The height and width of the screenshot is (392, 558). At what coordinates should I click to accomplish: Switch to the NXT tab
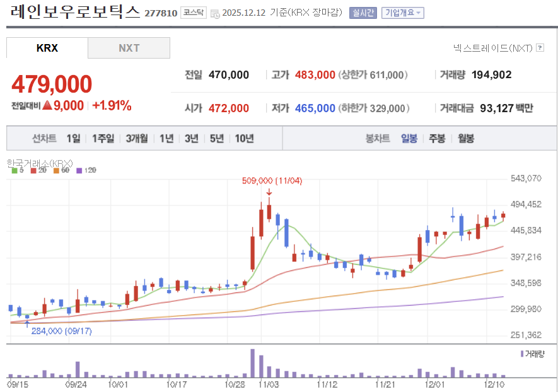(x=129, y=47)
